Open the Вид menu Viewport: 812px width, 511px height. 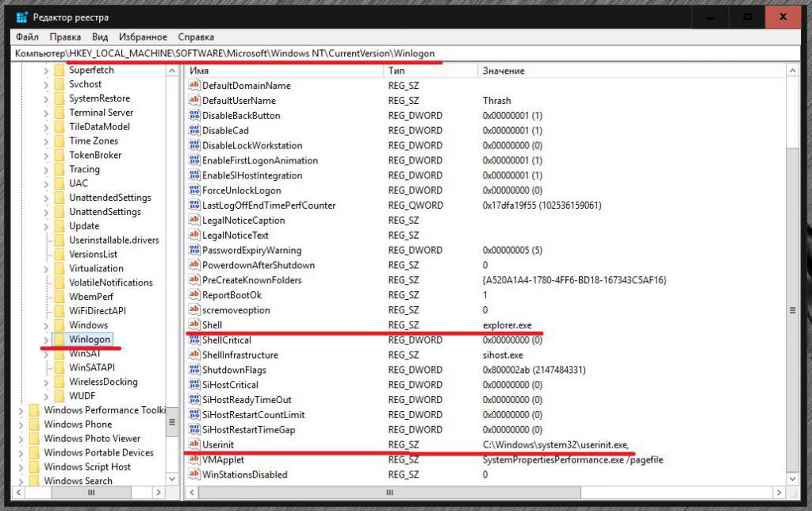click(100, 36)
